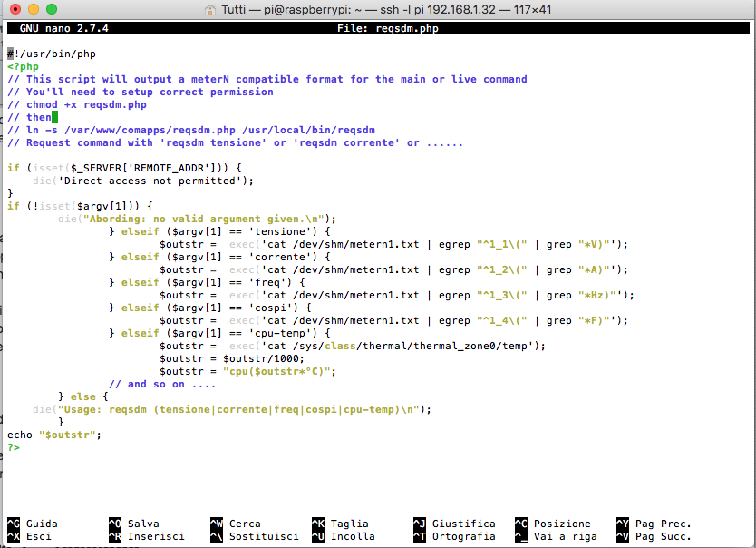Viewport: 756px width, 548px height.
Task: Click the ^Y Pag Prec. shortcut
Action: (x=654, y=524)
